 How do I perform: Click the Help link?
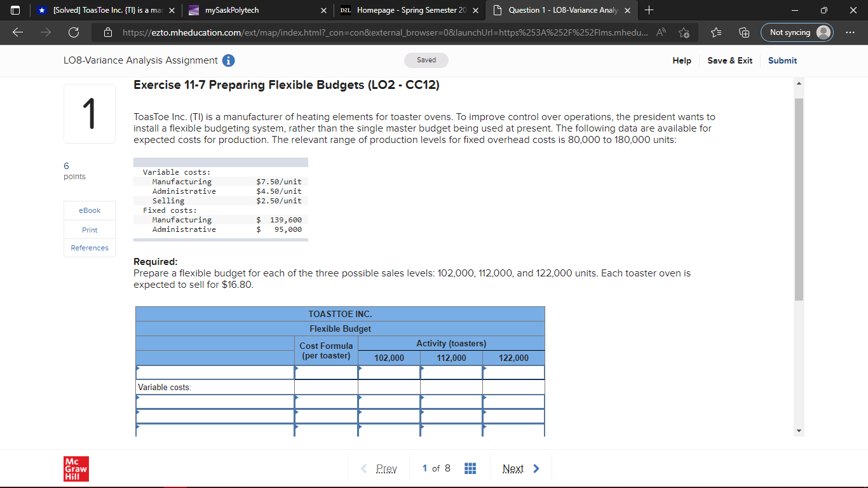point(682,60)
